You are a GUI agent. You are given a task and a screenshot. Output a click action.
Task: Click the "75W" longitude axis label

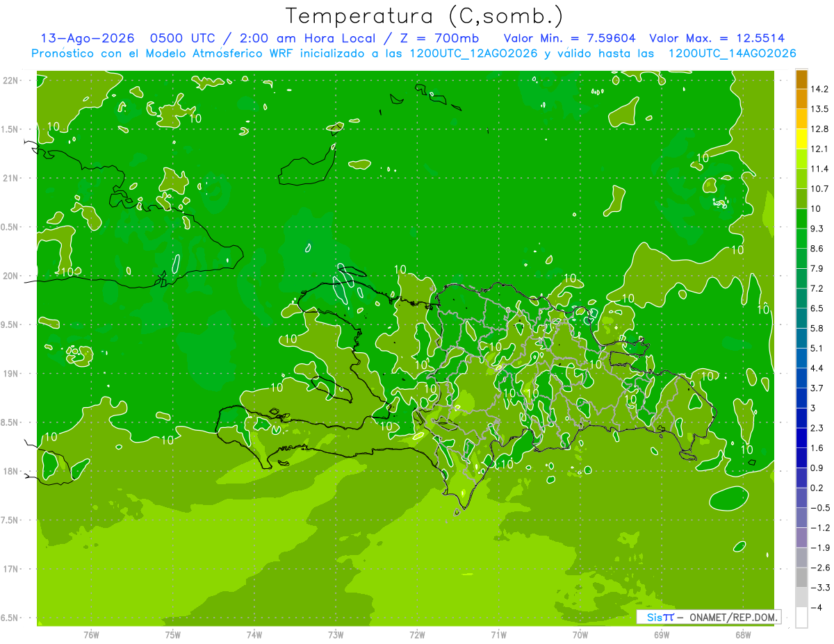click(x=173, y=634)
